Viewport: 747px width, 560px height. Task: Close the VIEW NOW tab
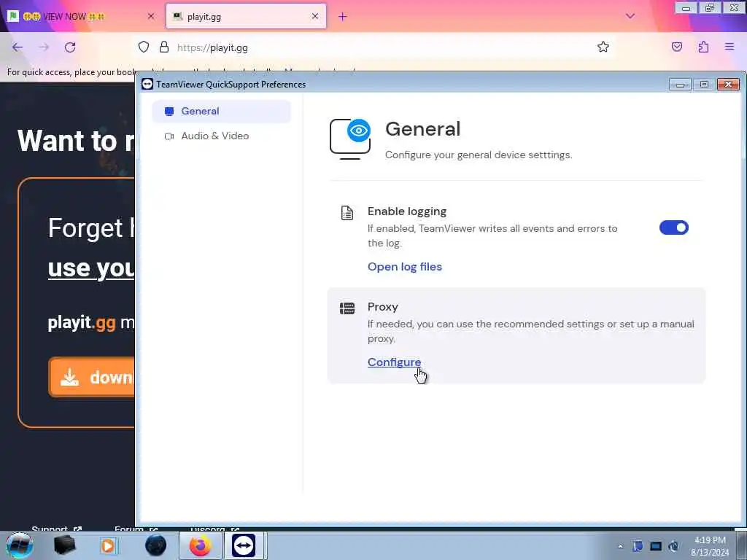[150, 16]
